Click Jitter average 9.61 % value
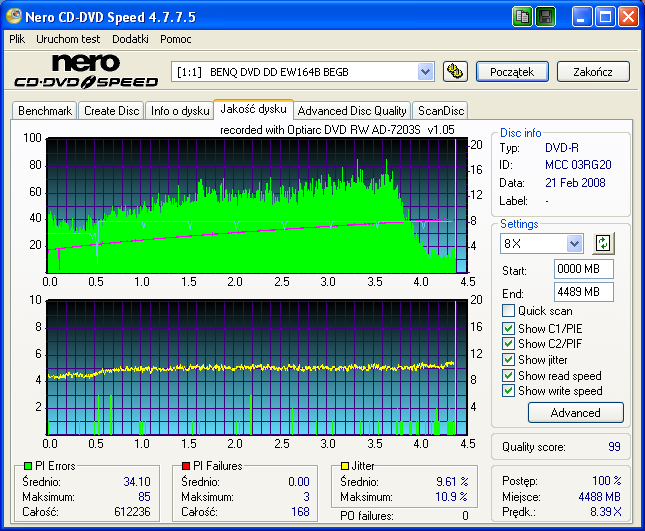The image size is (645, 531). tap(452, 481)
